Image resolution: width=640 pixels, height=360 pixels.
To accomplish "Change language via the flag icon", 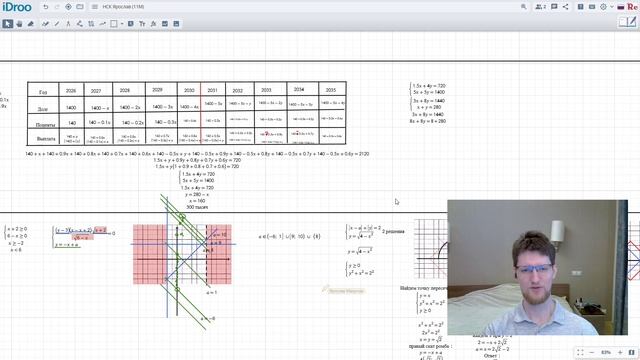I will click(621, 7).
